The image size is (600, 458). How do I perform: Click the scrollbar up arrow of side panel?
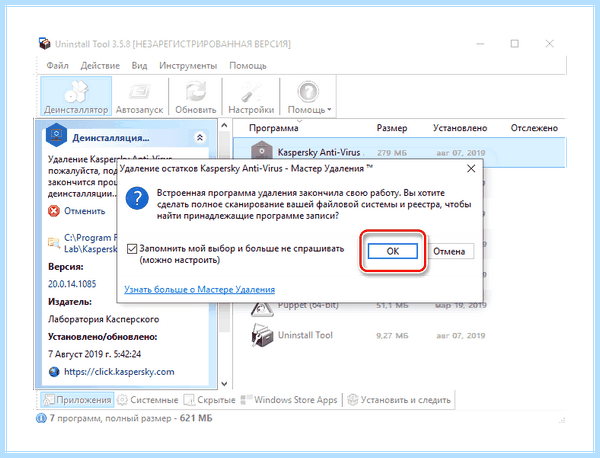click(x=225, y=126)
